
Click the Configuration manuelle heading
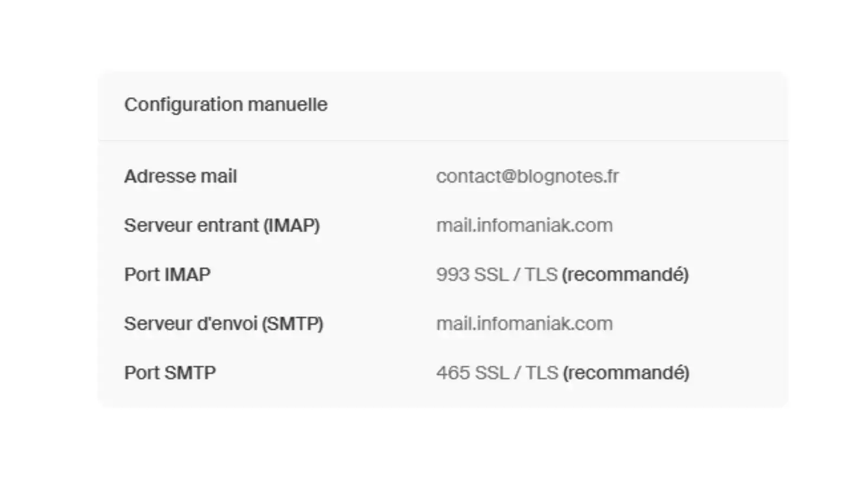(226, 104)
